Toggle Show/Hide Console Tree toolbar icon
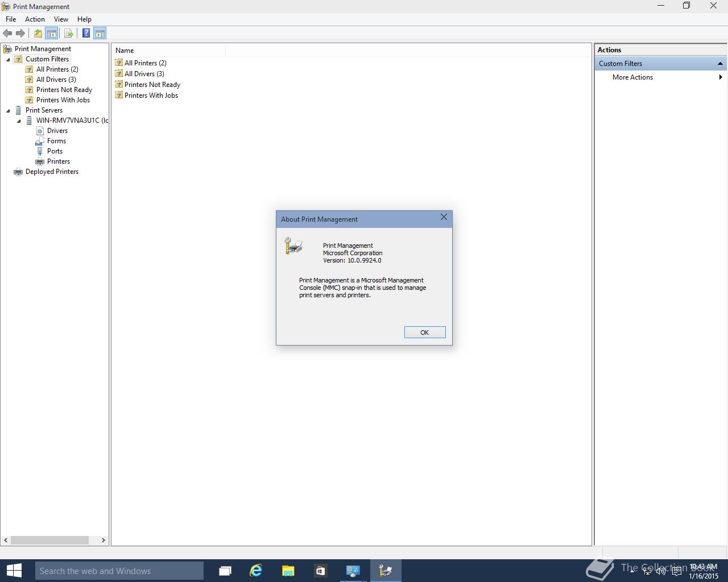The width and height of the screenshot is (728, 582). 51,34
